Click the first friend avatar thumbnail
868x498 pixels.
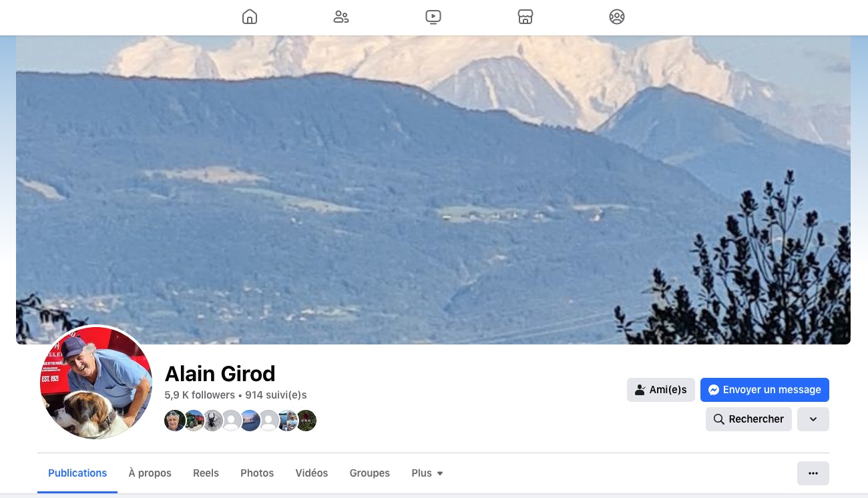175,421
